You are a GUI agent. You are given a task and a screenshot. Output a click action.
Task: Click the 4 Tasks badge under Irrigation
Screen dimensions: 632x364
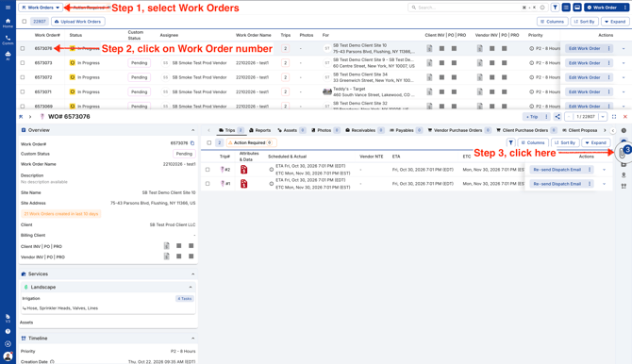(x=185, y=299)
